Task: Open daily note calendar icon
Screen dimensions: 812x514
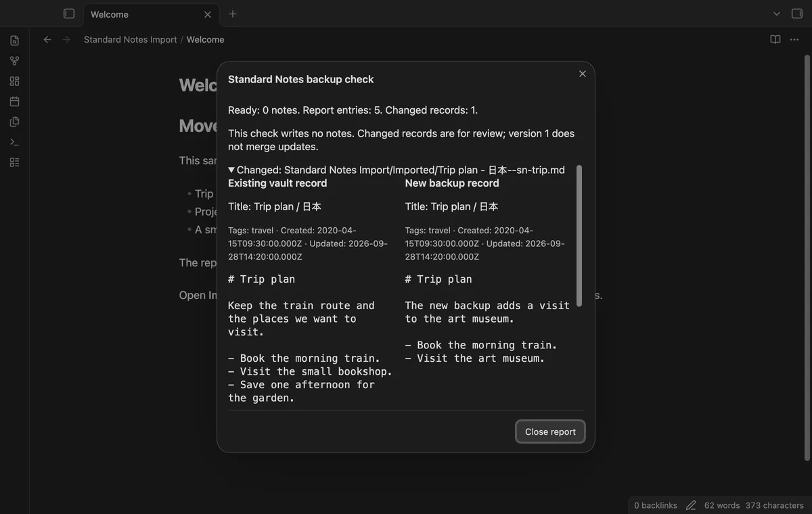Action: coord(14,101)
